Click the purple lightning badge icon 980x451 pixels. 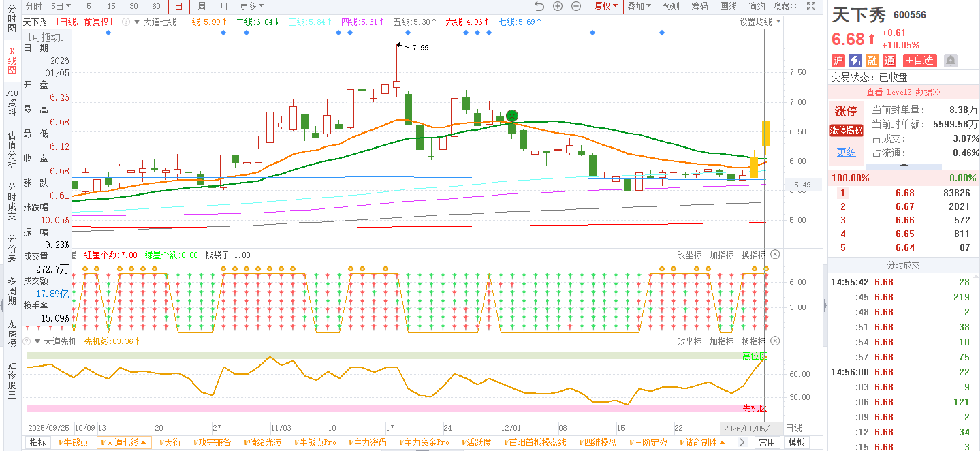(x=855, y=61)
